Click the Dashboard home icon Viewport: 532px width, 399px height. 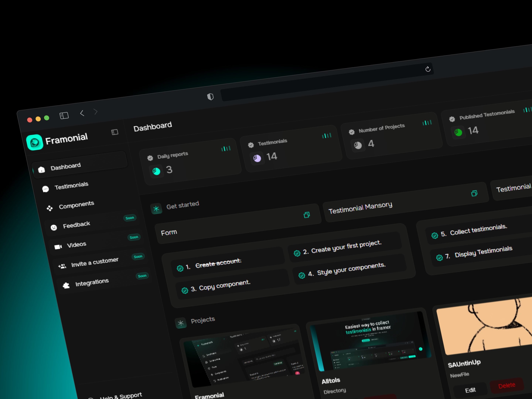click(41, 170)
